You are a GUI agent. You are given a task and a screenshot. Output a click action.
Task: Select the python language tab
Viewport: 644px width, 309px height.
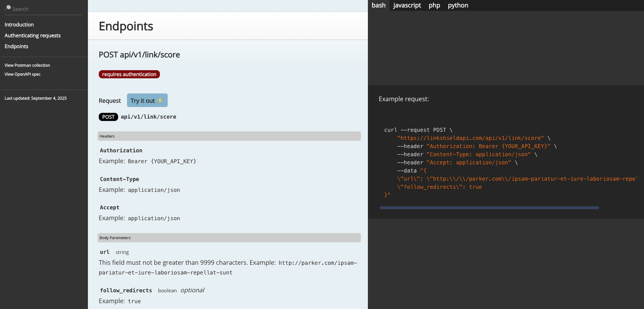pyautogui.click(x=458, y=5)
